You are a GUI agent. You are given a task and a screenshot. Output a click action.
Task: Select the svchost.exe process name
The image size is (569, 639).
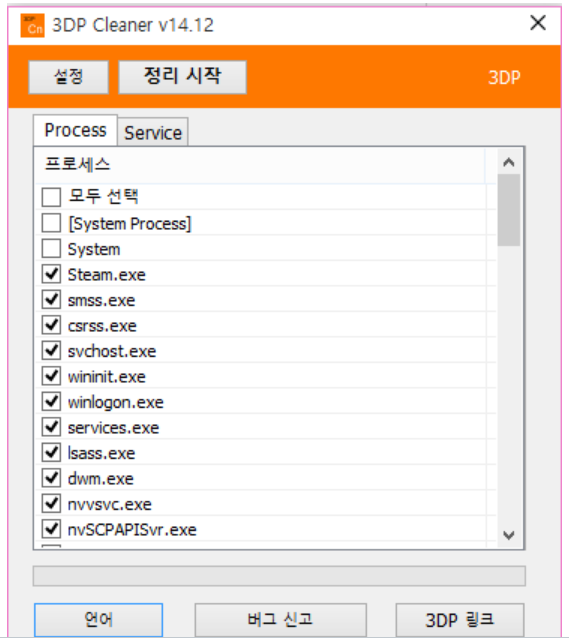point(112,351)
